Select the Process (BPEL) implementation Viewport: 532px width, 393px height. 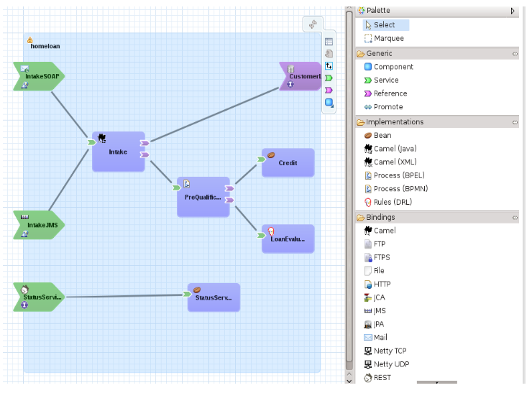[394, 175]
